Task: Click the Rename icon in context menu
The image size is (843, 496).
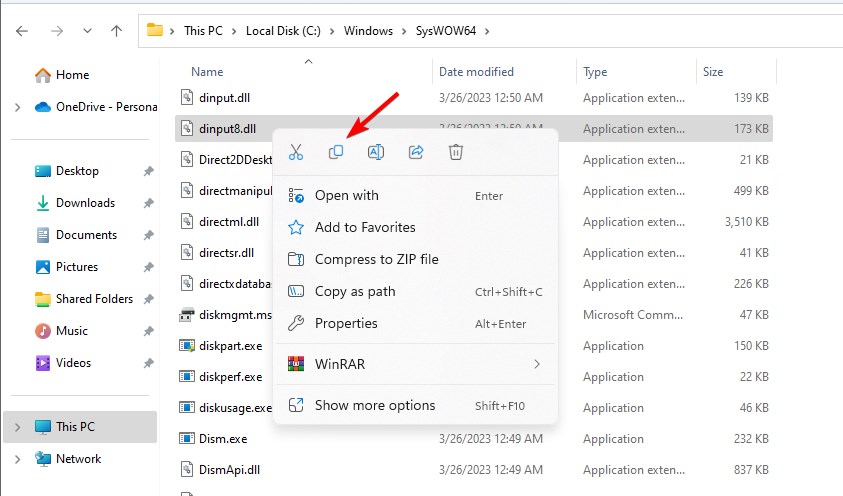Action: pyautogui.click(x=376, y=152)
